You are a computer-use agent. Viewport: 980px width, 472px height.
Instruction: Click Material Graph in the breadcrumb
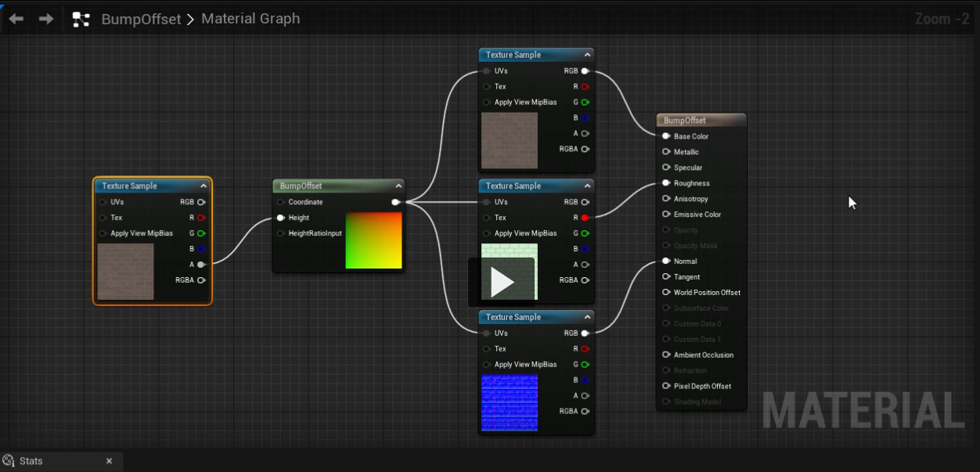pyautogui.click(x=250, y=19)
